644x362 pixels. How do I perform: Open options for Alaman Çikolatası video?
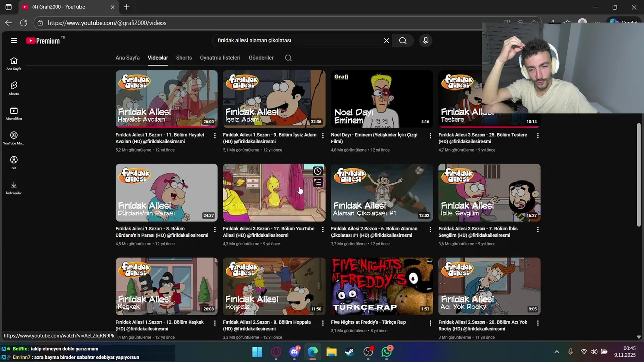430,229
